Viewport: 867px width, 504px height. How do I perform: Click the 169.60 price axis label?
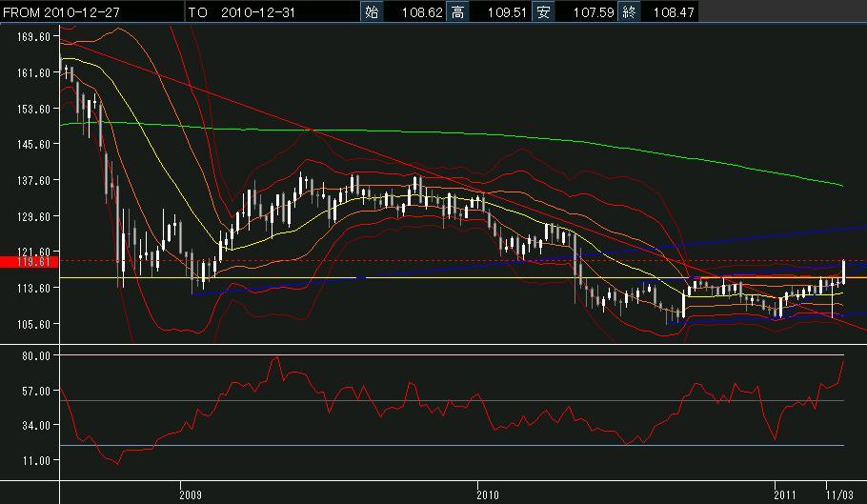point(33,37)
